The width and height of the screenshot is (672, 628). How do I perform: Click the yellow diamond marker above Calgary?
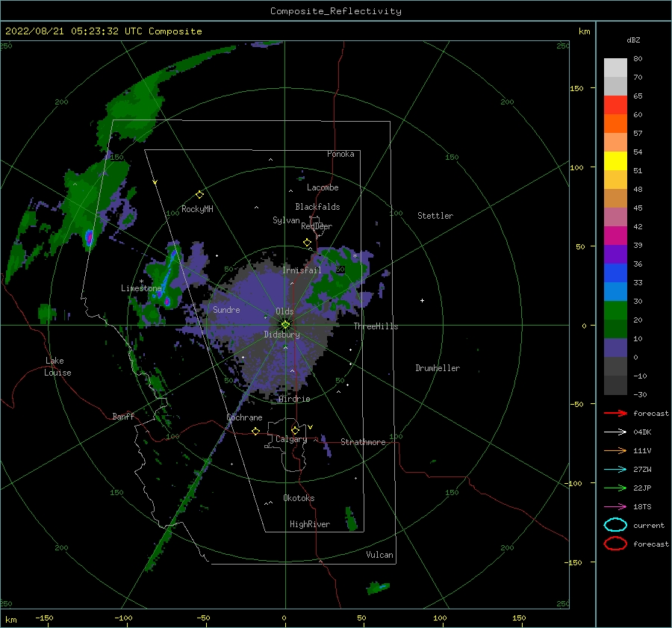tap(295, 430)
